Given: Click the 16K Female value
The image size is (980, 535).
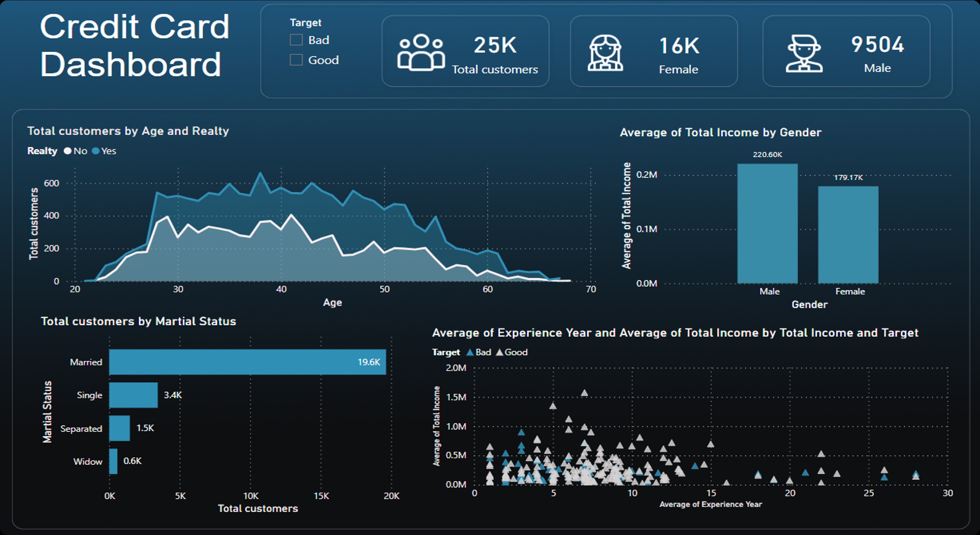Looking at the screenshot, I should point(679,46).
